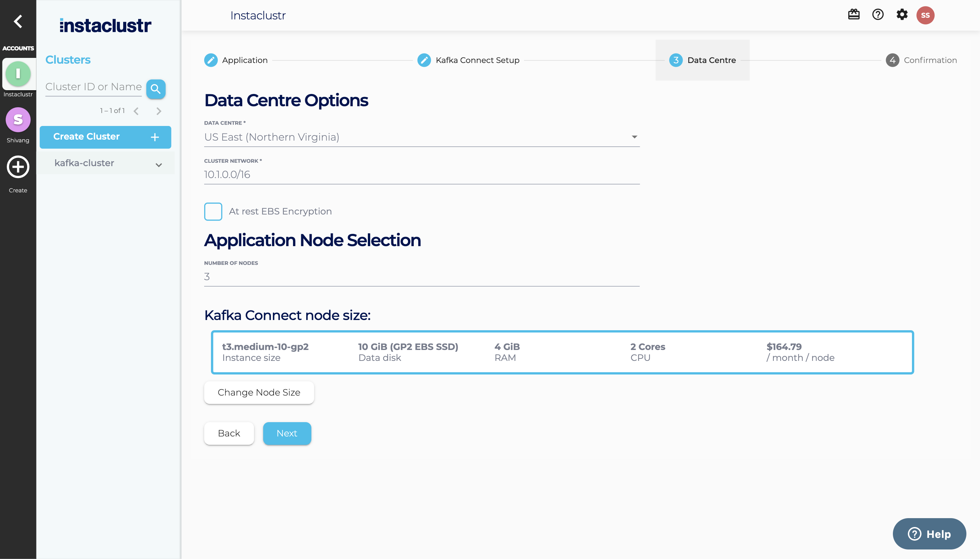This screenshot has width=980, height=559.
Task: Click the cluster search magnifier button
Action: pyautogui.click(x=156, y=89)
